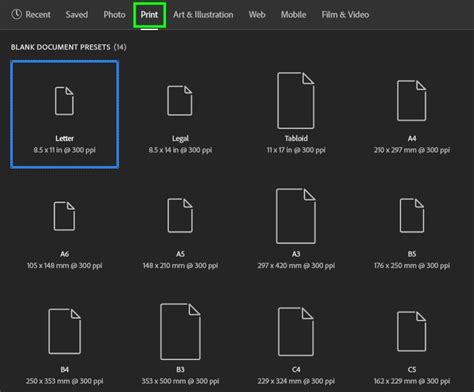Click the '210 x 297 mm @ 300 ppi' text
The width and height of the screenshot is (474, 392).
412,150
